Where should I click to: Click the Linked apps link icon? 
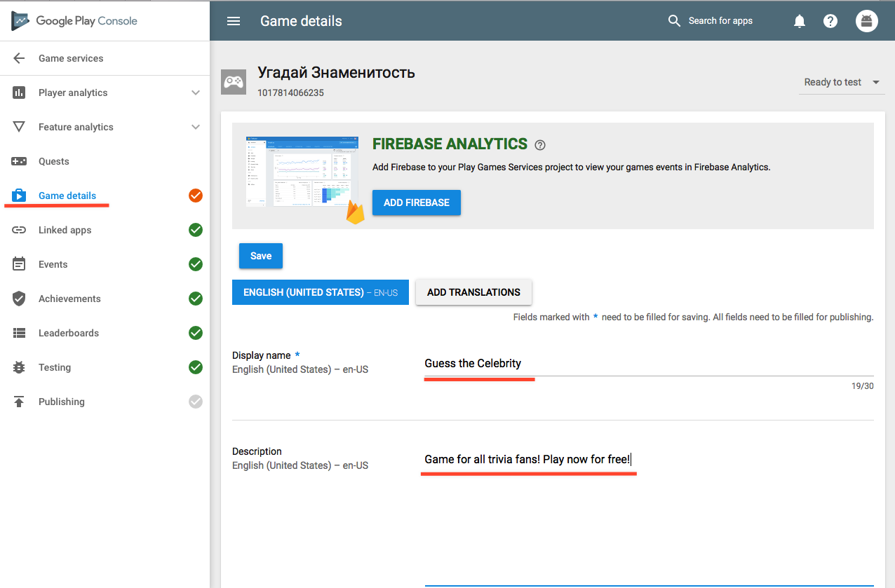point(19,230)
